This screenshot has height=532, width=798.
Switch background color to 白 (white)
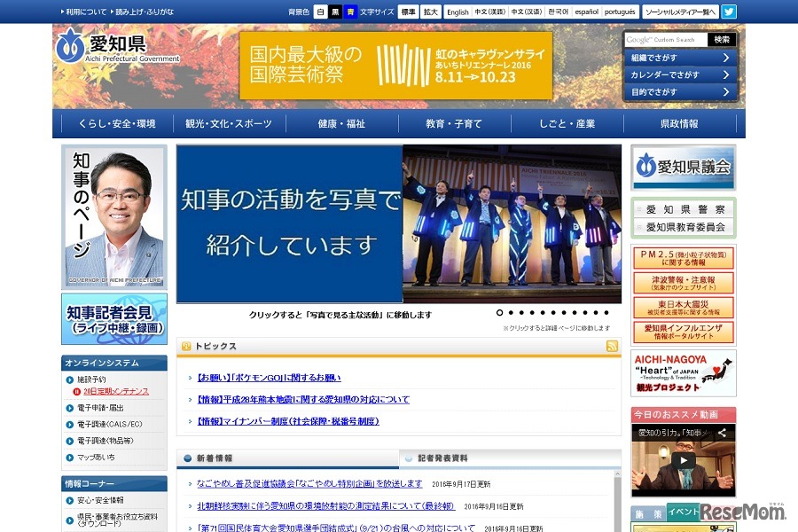pos(320,12)
